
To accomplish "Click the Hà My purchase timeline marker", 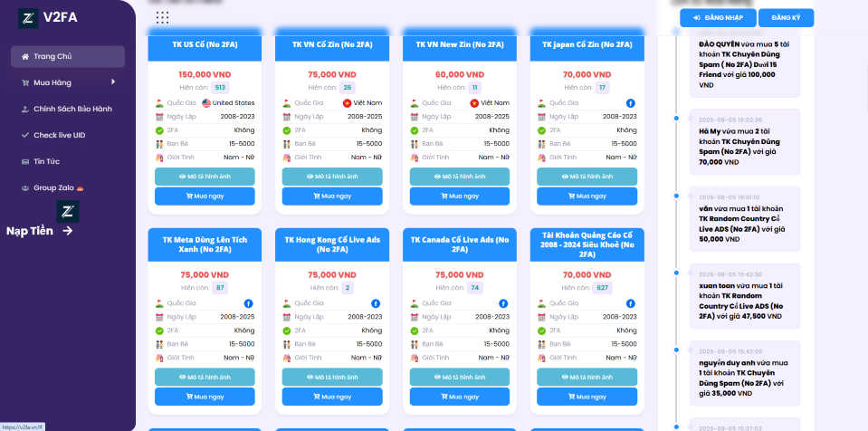I will (675, 119).
